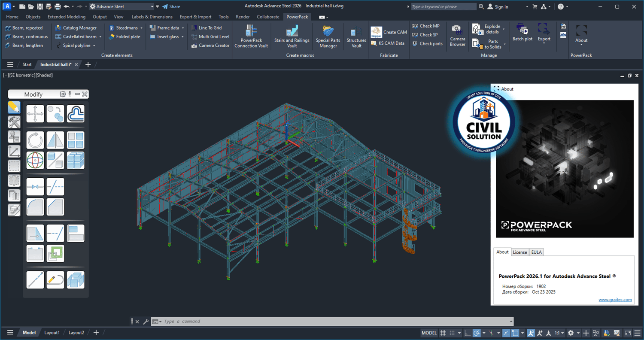Open the wrench and hammer tools category

click(x=14, y=122)
